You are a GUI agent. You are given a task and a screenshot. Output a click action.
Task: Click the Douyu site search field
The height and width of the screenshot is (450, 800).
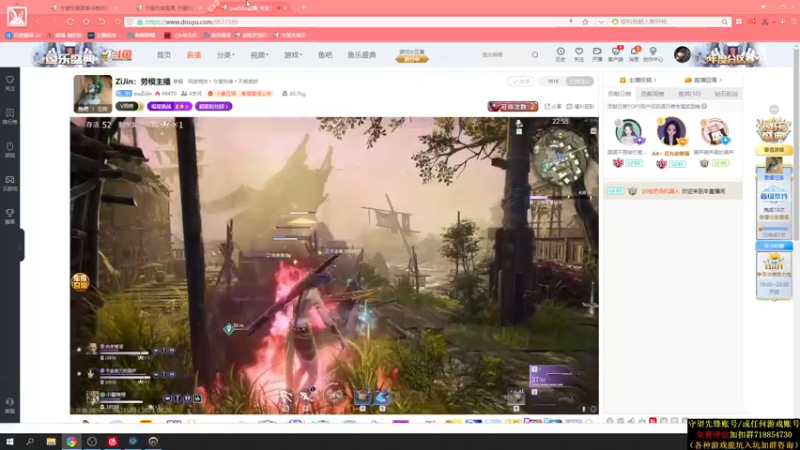503,55
